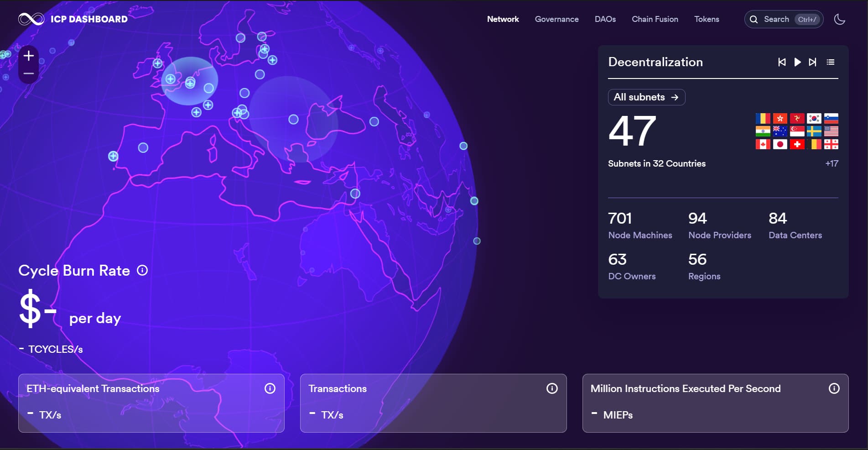Select the United States flag
The width and height of the screenshot is (868, 450).
[x=831, y=131]
